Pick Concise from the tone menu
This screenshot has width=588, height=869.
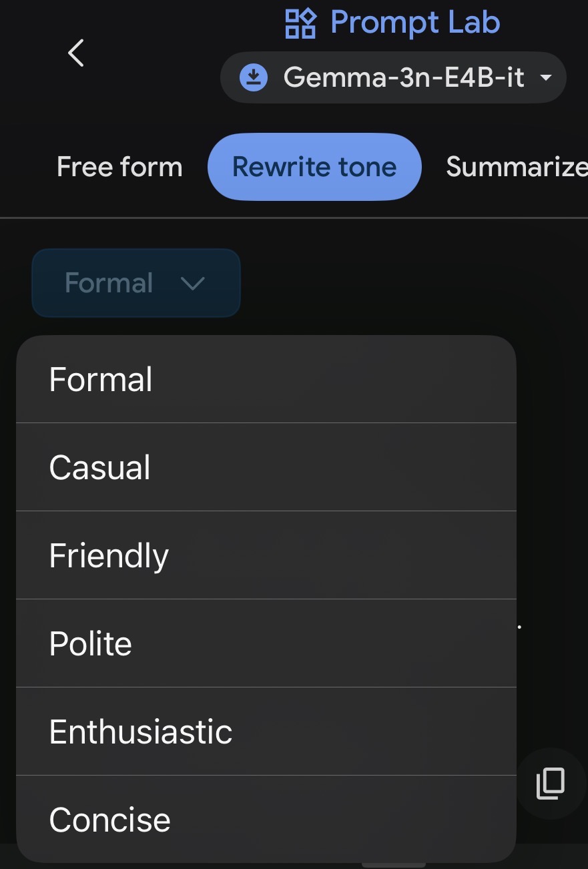(110, 820)
